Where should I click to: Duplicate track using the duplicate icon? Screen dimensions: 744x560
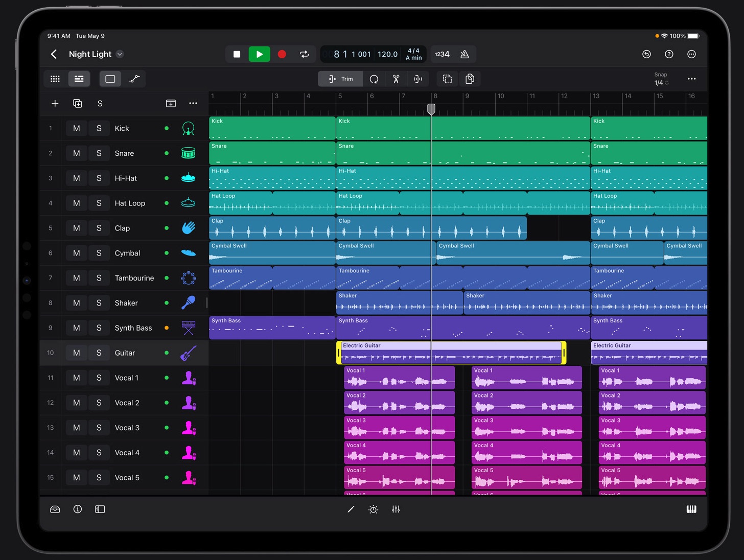tap(78, 103)
